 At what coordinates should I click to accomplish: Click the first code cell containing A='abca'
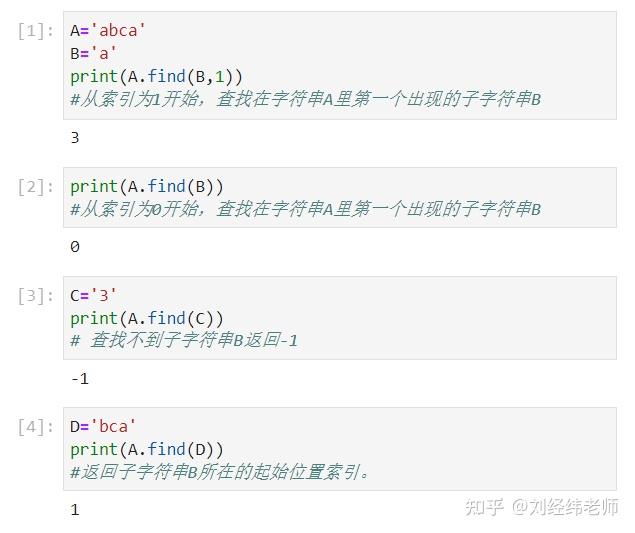coord(340,65)
